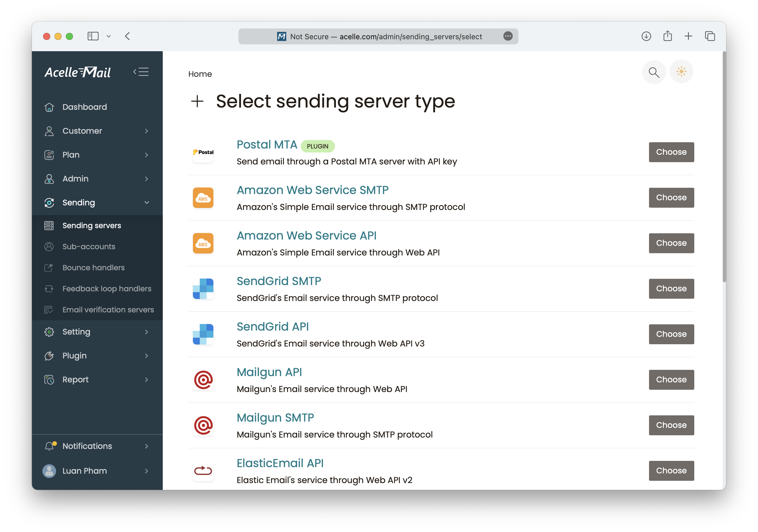Click the Postal logo icon

tap(203, 152)
